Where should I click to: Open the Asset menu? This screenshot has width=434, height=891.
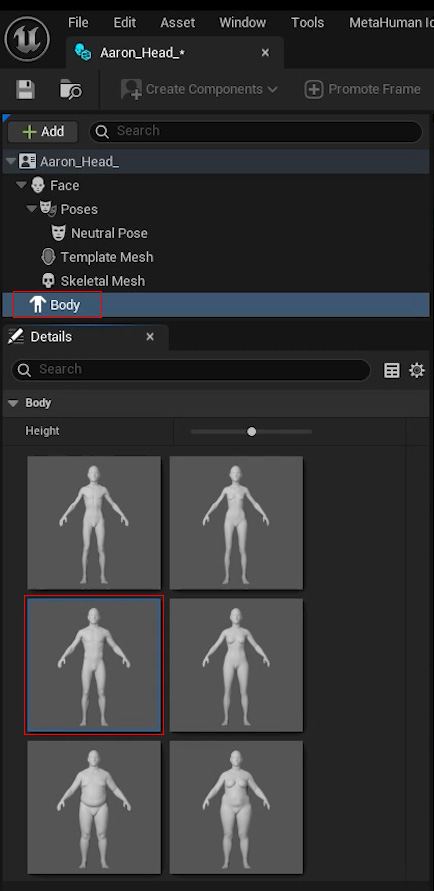coord(177,23)
